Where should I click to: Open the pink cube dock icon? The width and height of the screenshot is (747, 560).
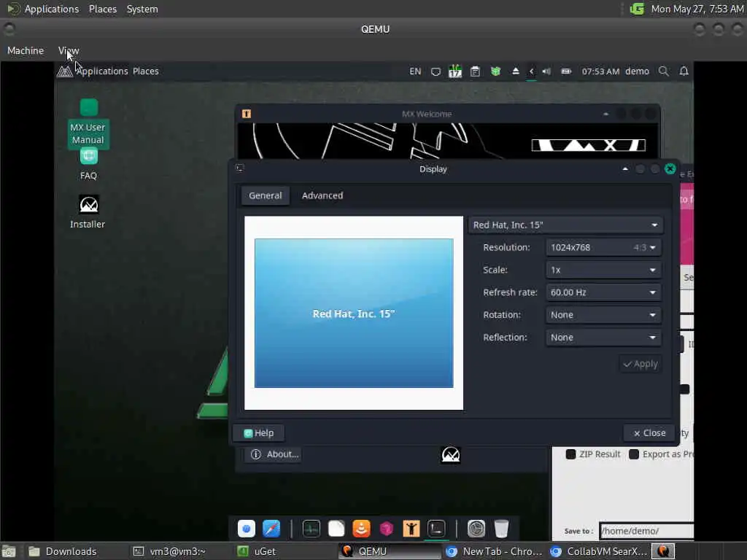click(387, 529)
